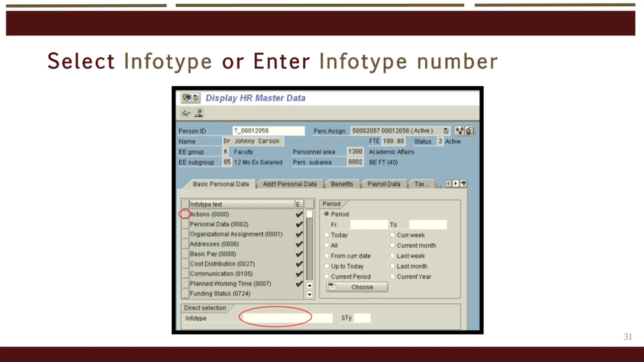
Task: Open the Benefits tab
Action: [342, 184]
